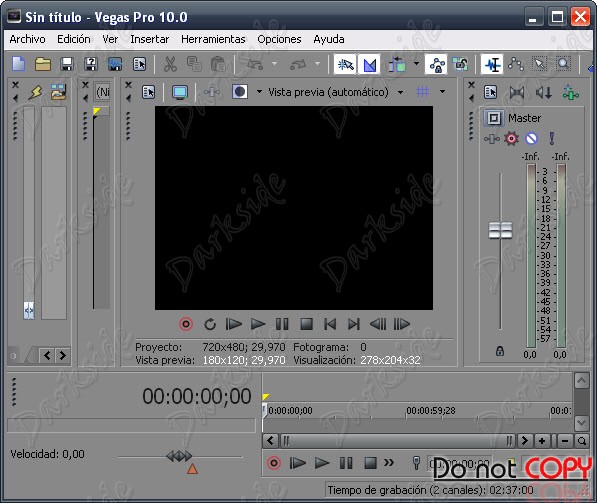Toggle Loop Playback under preview
Screen dimensions: 597x503
[210, 324]
